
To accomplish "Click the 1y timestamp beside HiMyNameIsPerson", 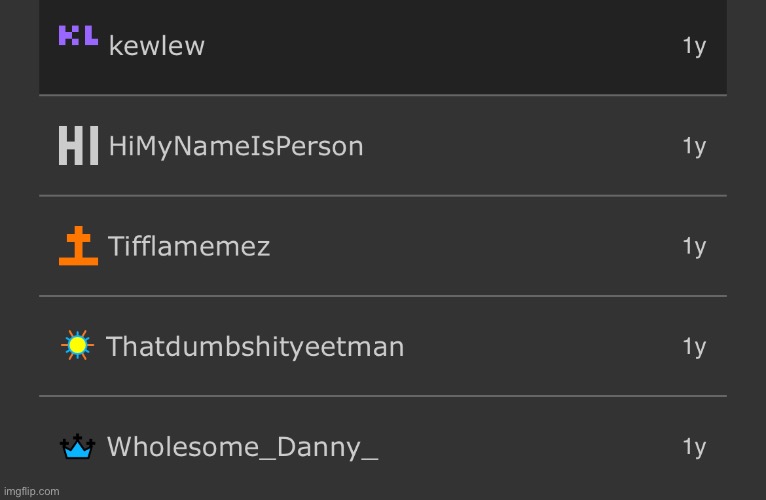I will [x=694, y=147].
